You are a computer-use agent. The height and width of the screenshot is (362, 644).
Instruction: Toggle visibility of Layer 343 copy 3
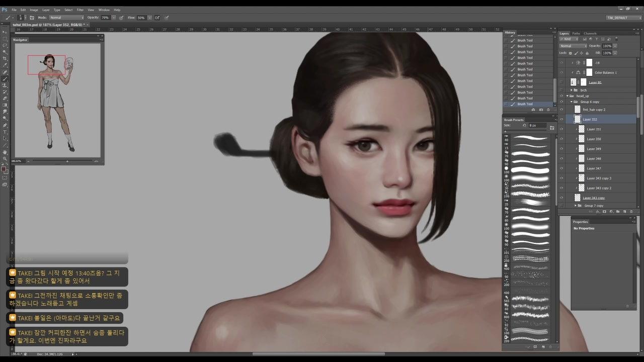tap(561, 178)
